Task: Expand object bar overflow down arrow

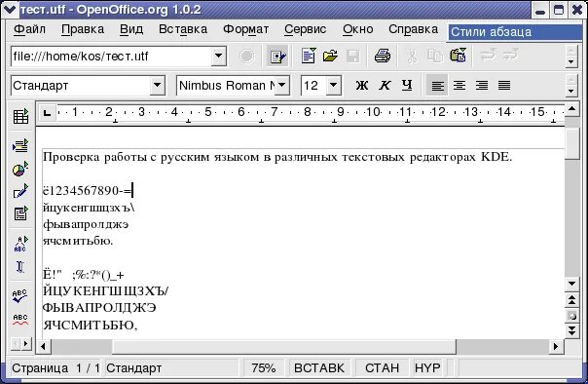Action: pyautogui.click(x=571, y=92)
